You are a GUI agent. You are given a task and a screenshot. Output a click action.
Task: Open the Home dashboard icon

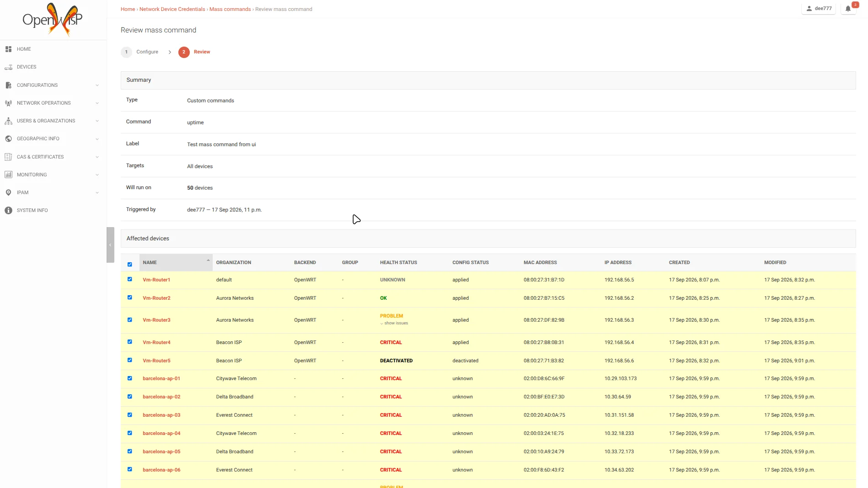tap(8, 49)
